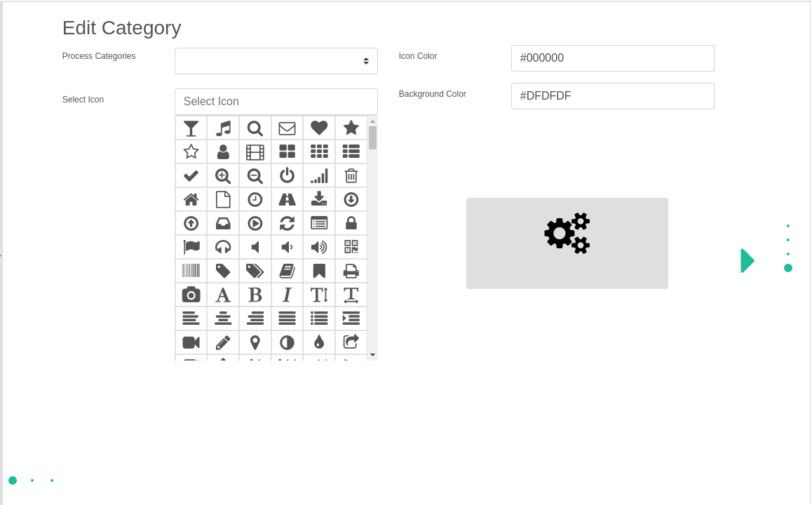Click the Select Icon search field

coord(276,102)
